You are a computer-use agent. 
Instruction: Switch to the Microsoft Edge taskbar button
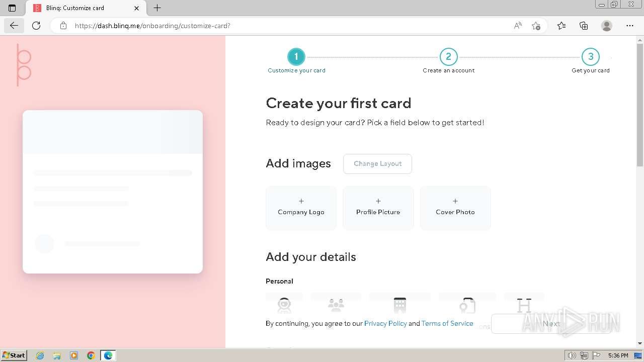click(x=108, y=355)
